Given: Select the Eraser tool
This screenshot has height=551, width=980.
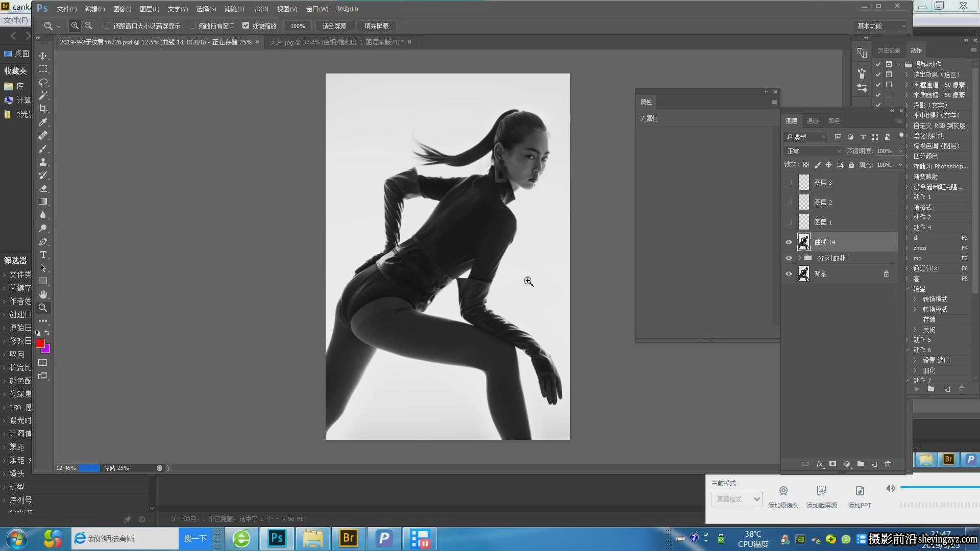Looking at the screenshot, I should [43, 188].
